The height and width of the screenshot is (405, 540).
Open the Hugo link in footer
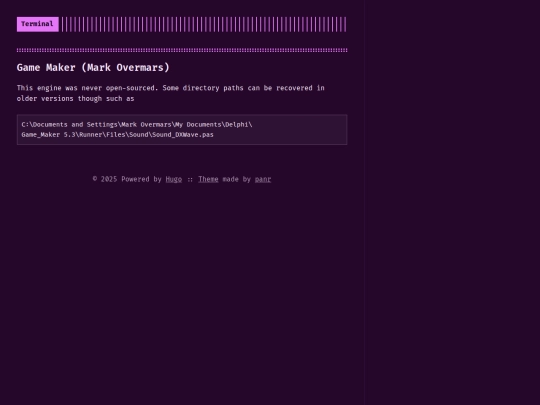click(x=174, y=179)
